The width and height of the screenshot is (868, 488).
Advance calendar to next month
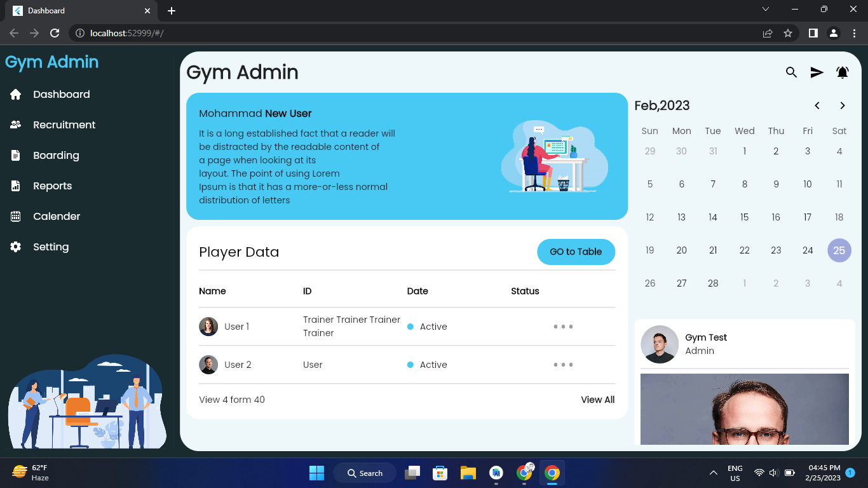click(x=843, y=105)
